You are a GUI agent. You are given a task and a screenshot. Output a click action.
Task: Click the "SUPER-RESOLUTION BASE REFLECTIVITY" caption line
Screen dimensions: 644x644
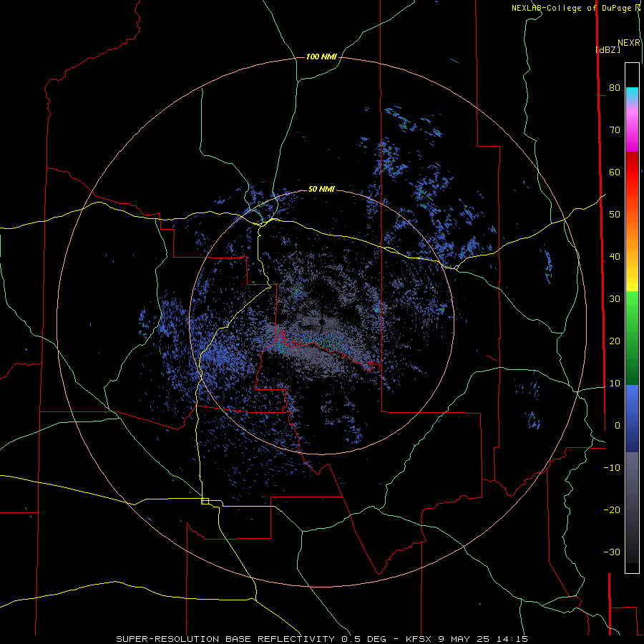click(322, 639)
